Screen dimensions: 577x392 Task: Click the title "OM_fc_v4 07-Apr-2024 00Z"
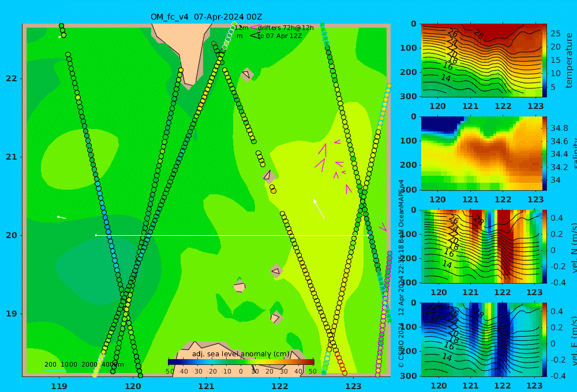click(x=206, y=17)
